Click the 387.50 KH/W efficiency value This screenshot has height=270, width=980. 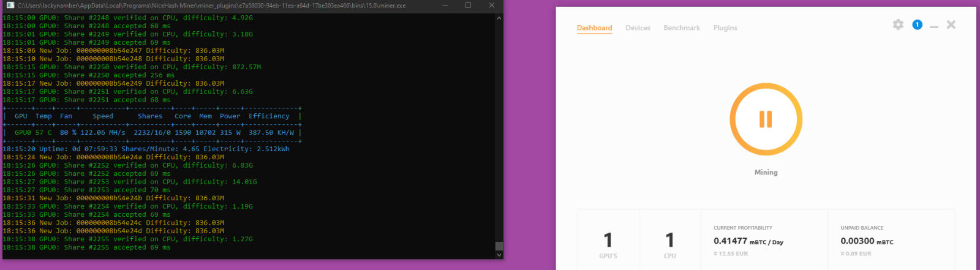click(271, 132)
